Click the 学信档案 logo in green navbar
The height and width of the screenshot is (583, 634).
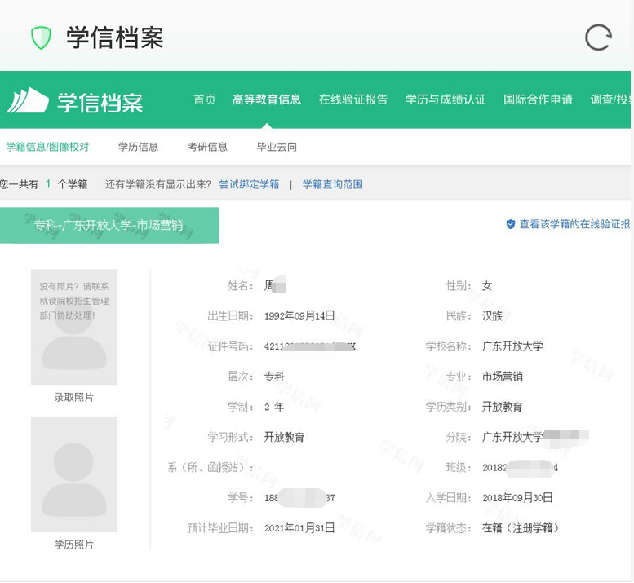75,101
